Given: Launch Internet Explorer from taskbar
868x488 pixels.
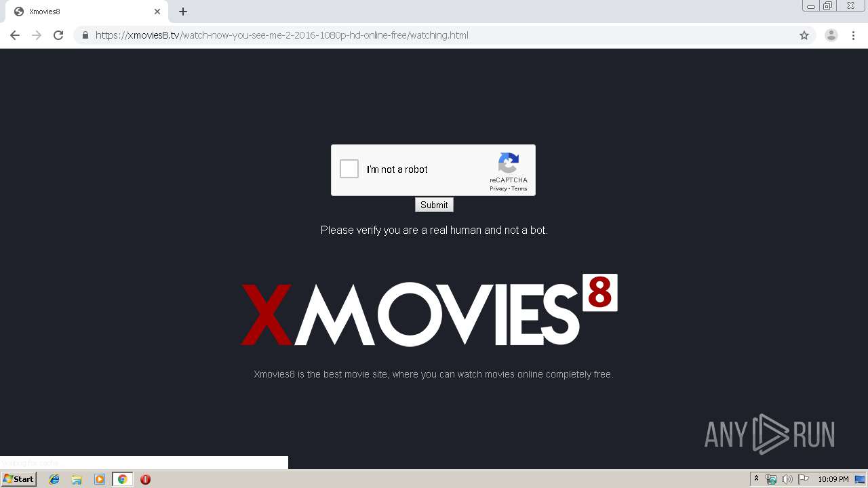Looking at the screenshot, I should [x=54, y=479].
